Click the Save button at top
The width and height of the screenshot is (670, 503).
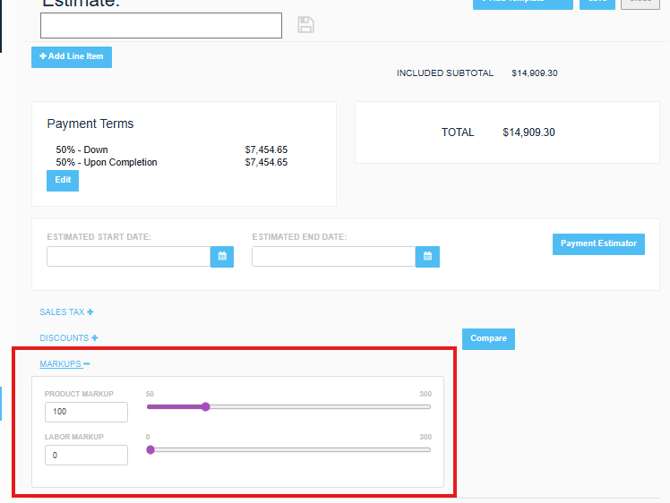click(x=597, y=3)
